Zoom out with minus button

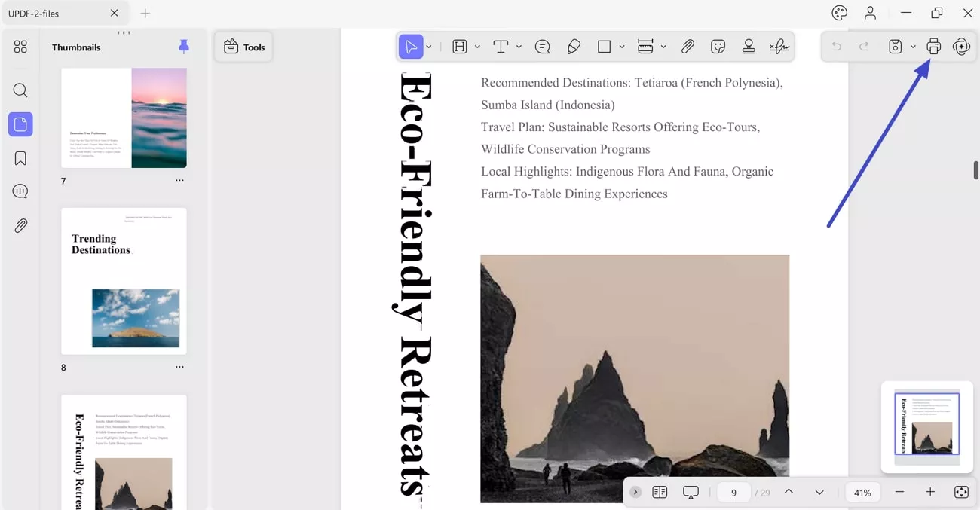[899, 492]
